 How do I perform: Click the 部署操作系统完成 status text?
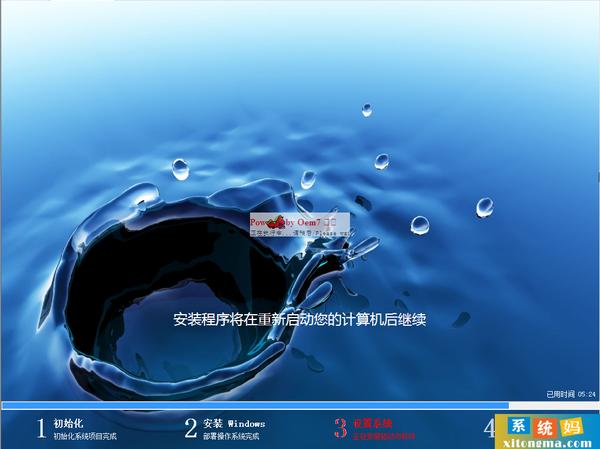coord(231,436)
